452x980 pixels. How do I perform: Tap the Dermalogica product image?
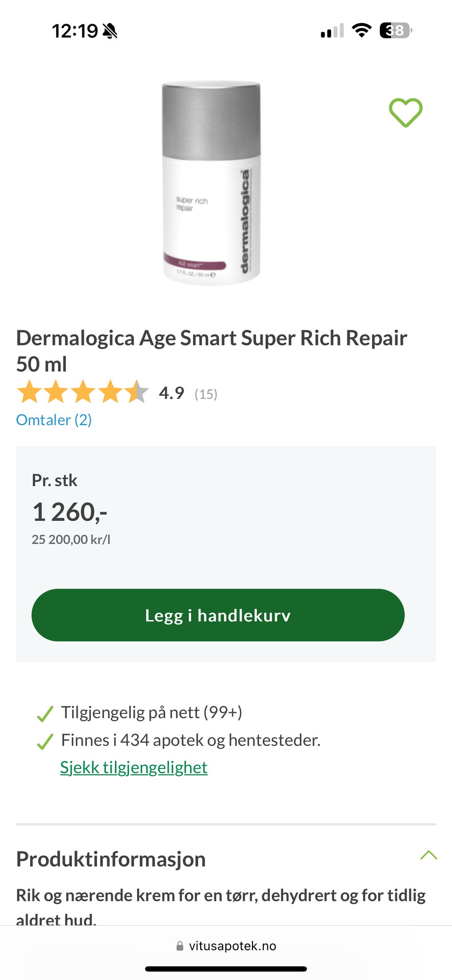point(211,183)
